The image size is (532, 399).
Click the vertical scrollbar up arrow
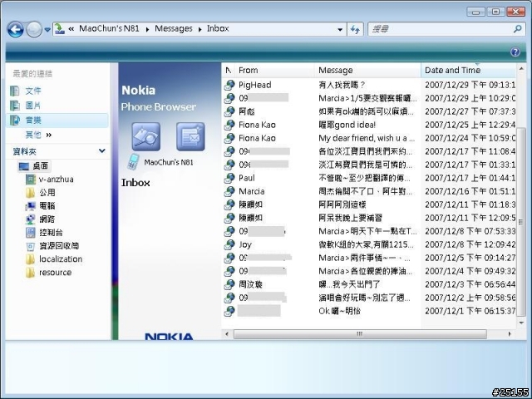click(x=521, y=69)
